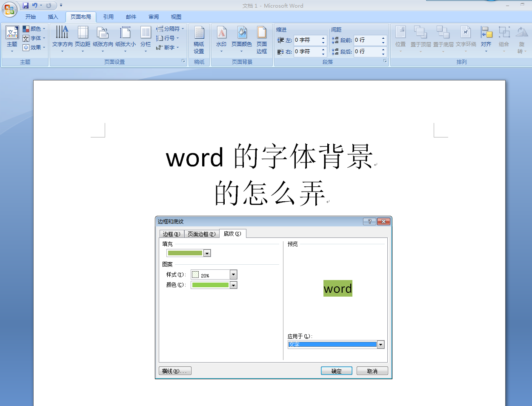Viewport: 532px width, 406px height.
Task: Click OK (确定) in dialog
Action: [337, 371]
